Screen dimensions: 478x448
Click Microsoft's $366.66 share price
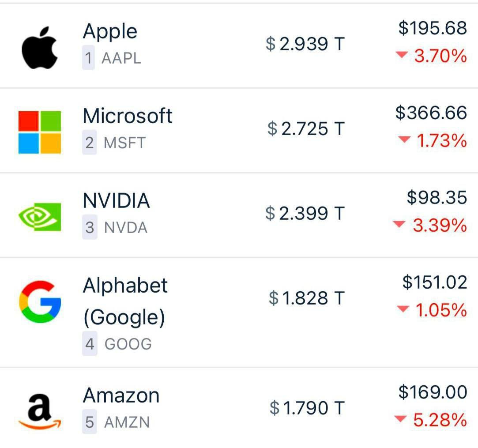click(431, 113)
